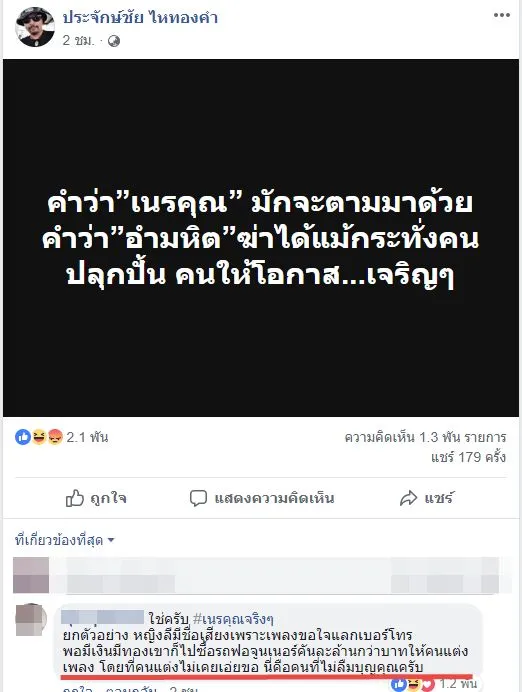
Task: Open the แชร์ 179 ครั้ง shares list
Action: pyautogui.click(x=468, y=457)
